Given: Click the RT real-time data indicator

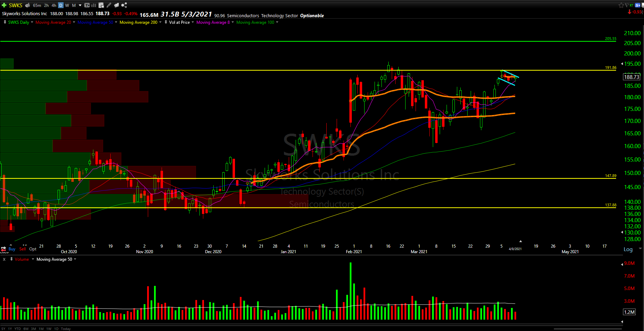Looking at the screenshot, I should pos(632,5).
